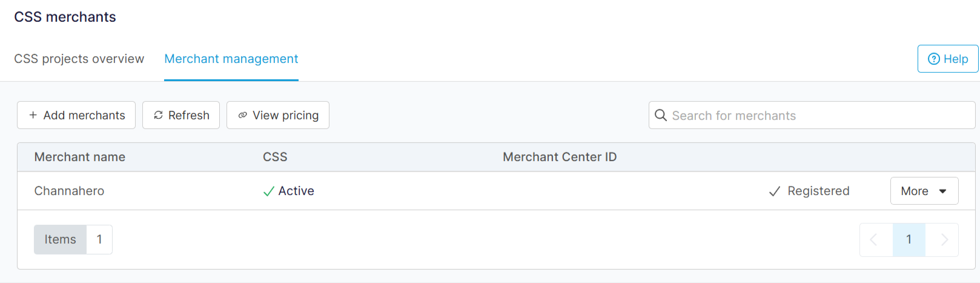The height and width of the screenshot is (283, 980).
Task: Click the Registered checkmark icon
Action: (x=774, y=191)
